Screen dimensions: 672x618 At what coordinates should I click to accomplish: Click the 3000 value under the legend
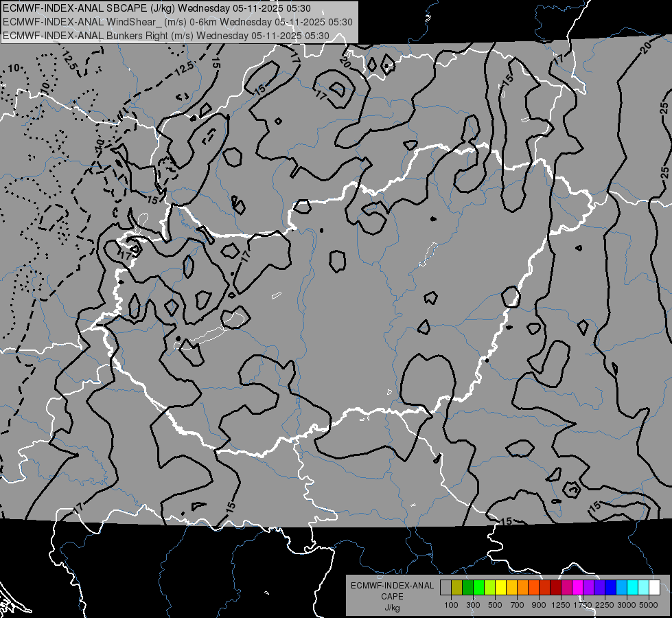pos(627,605)
